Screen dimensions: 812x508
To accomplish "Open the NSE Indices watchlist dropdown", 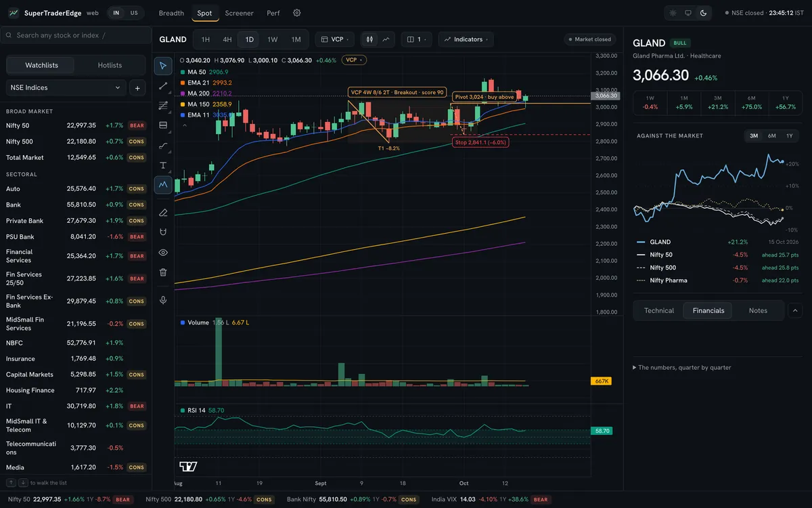I will 66,87.
